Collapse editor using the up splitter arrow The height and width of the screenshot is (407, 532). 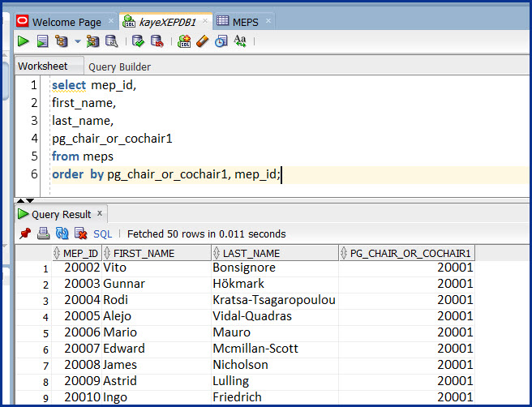click(x=20, y=201)
